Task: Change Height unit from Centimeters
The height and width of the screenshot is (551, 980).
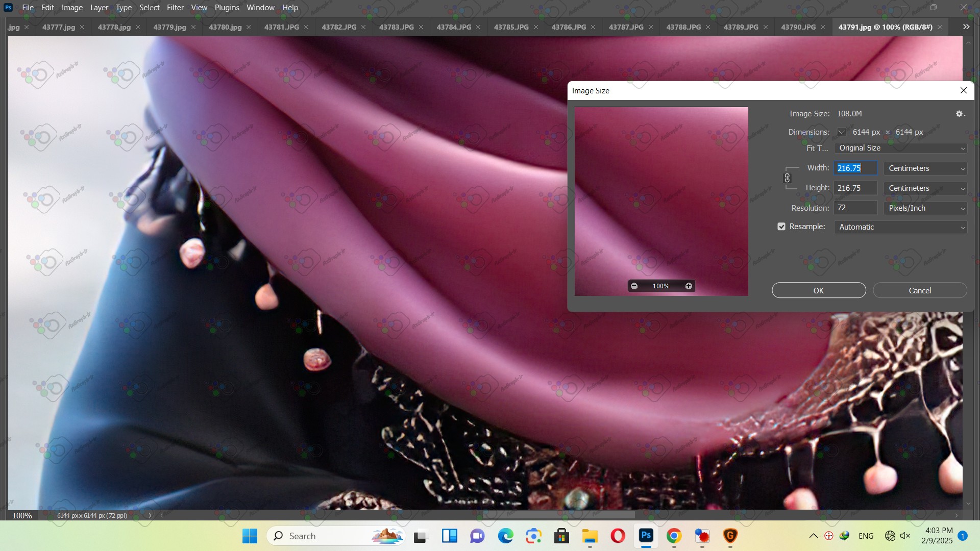Action: [x=925, y=188]
